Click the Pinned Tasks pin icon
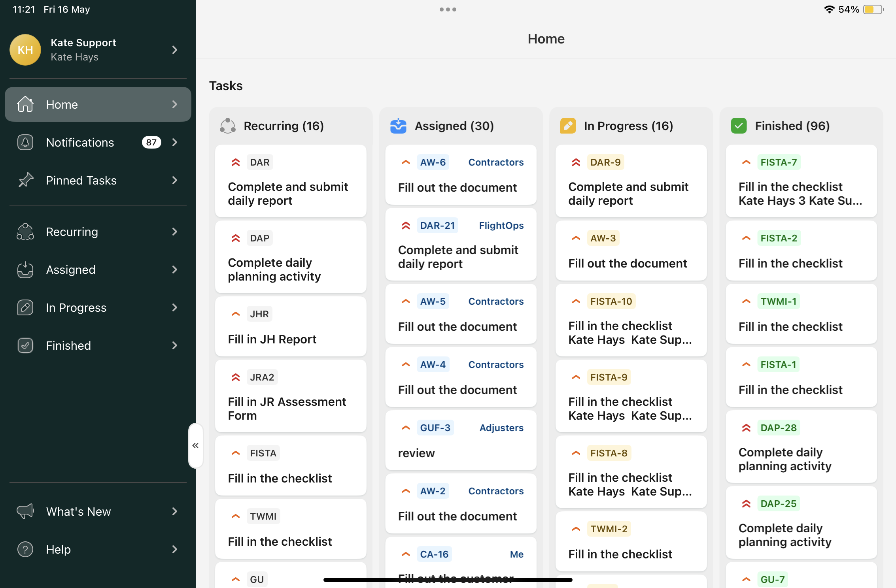 click(25, 180)
